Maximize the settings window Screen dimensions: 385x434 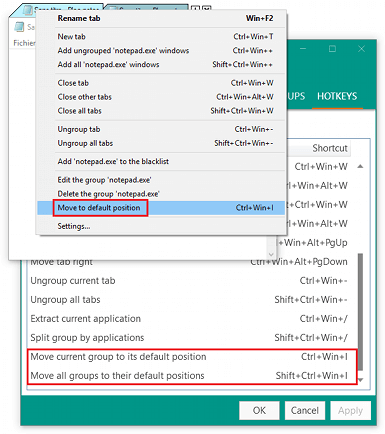pos(332,49)
